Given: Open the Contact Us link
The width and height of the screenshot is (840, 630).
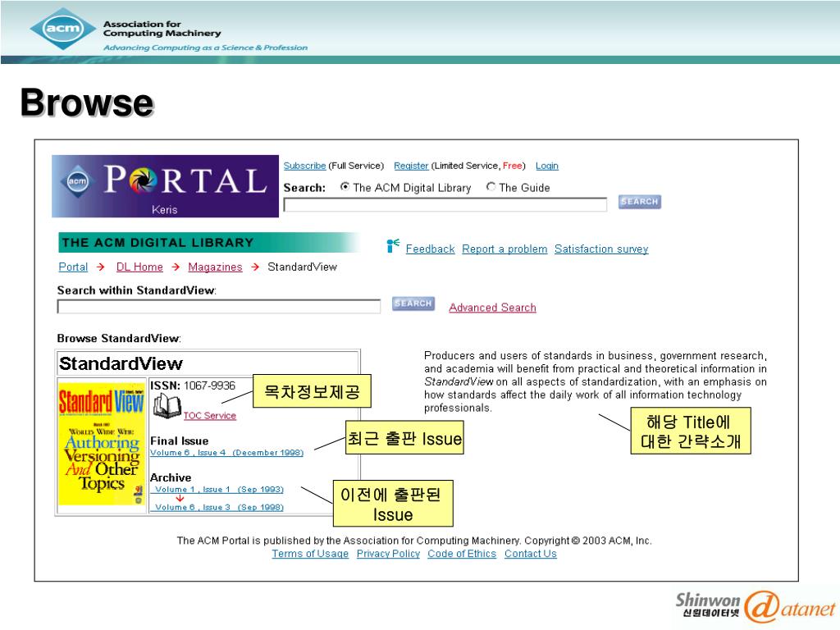Looking at the screenshot, I should [x=531, y=554].
